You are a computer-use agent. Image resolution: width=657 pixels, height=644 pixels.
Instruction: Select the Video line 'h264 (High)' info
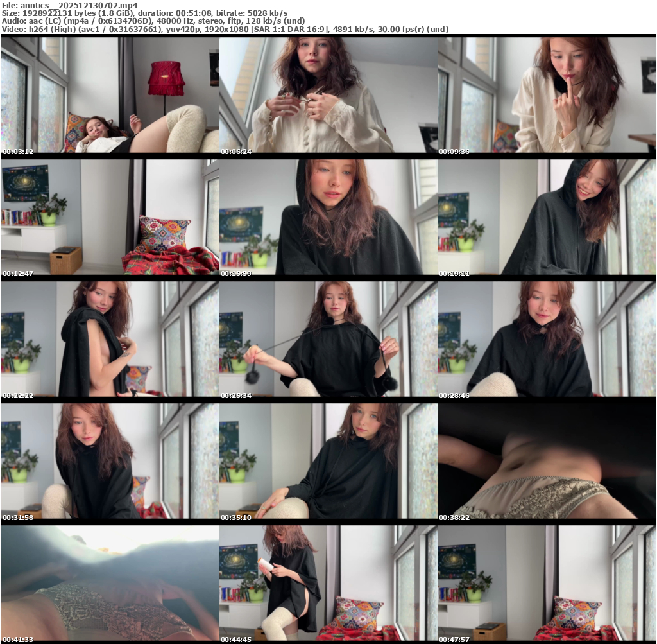point(225,29)
